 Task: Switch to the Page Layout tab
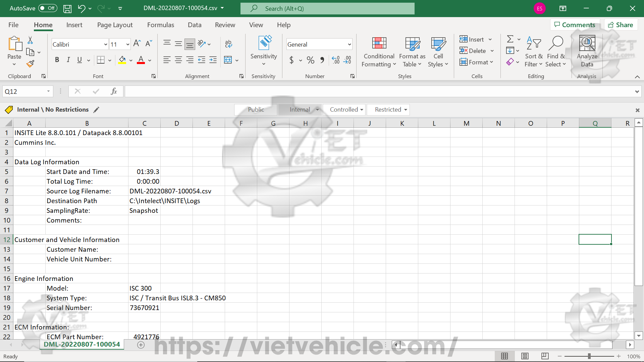(x=115, y=25)
